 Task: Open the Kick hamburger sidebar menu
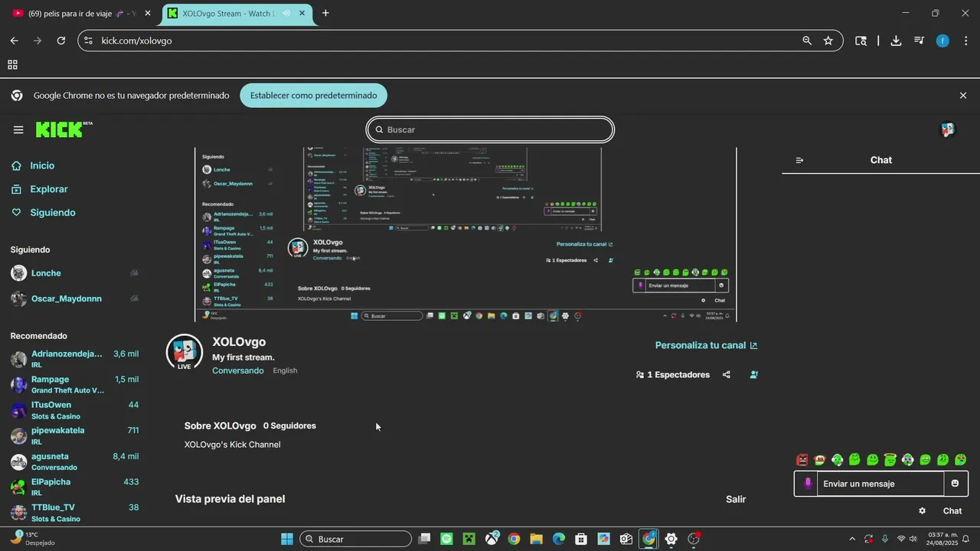click(x=18, y=129)
